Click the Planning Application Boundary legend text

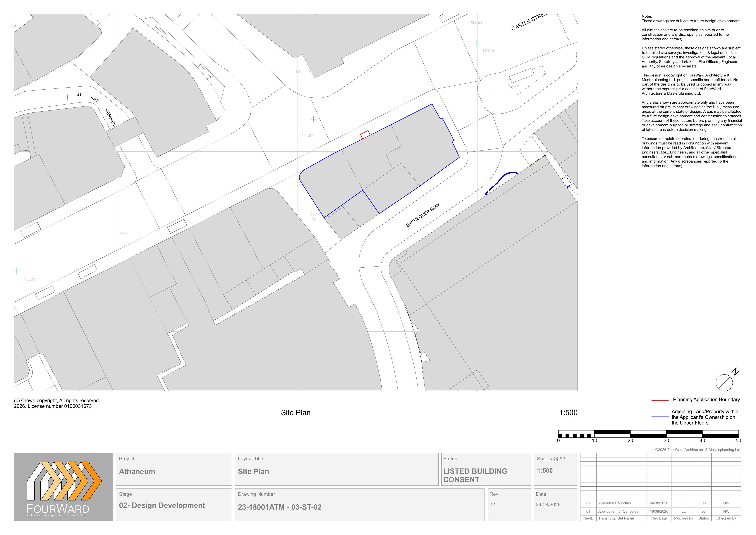[x=706, y=400]
